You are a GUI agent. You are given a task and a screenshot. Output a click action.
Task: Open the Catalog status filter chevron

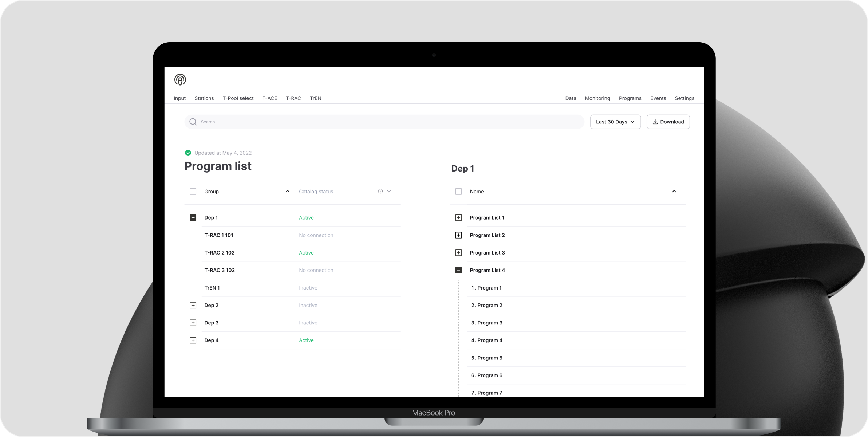tap(389, 191)
